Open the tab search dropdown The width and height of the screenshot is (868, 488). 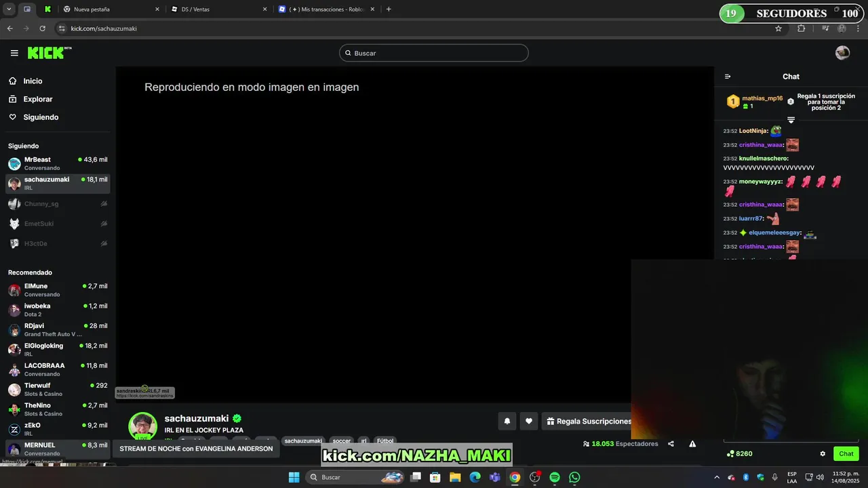(9, 9)
